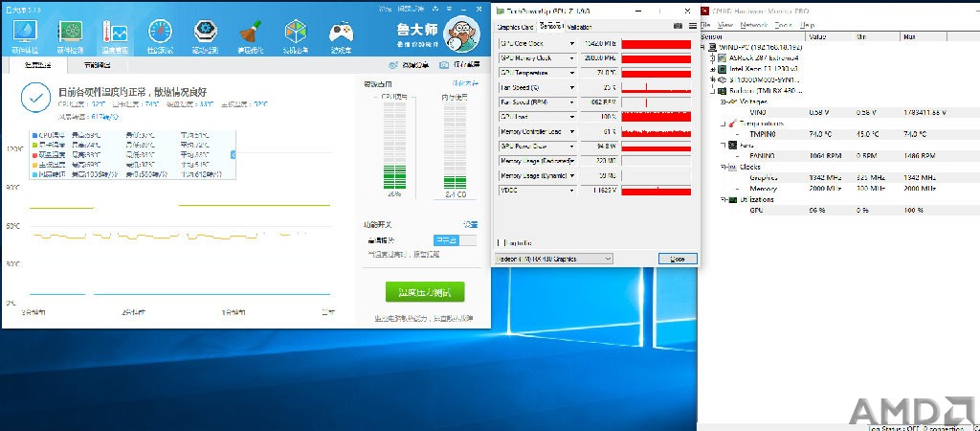Click the CPU usage bar meter
This screenshot has width=980, height=431.
[393, 146]
